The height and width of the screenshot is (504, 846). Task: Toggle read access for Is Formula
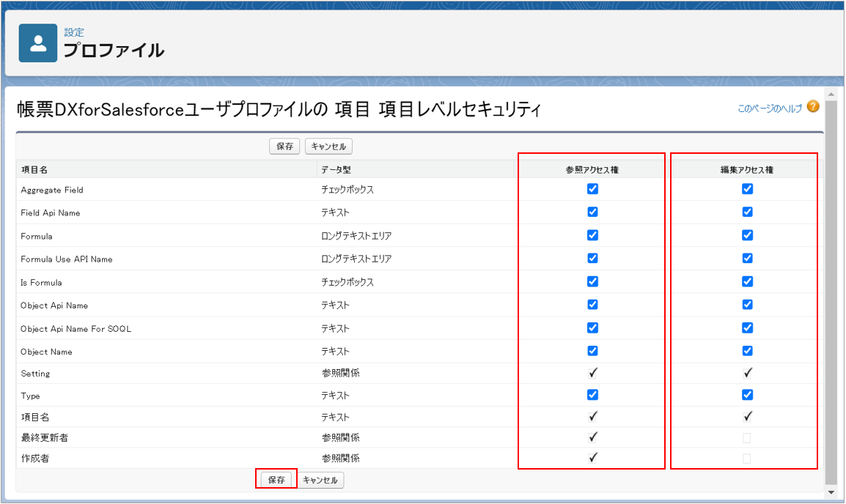tap(592, 281)
